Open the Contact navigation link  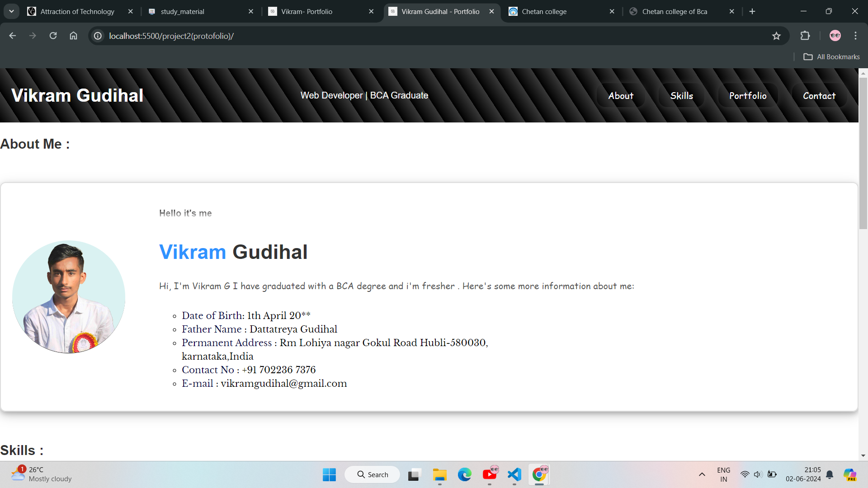819,96
